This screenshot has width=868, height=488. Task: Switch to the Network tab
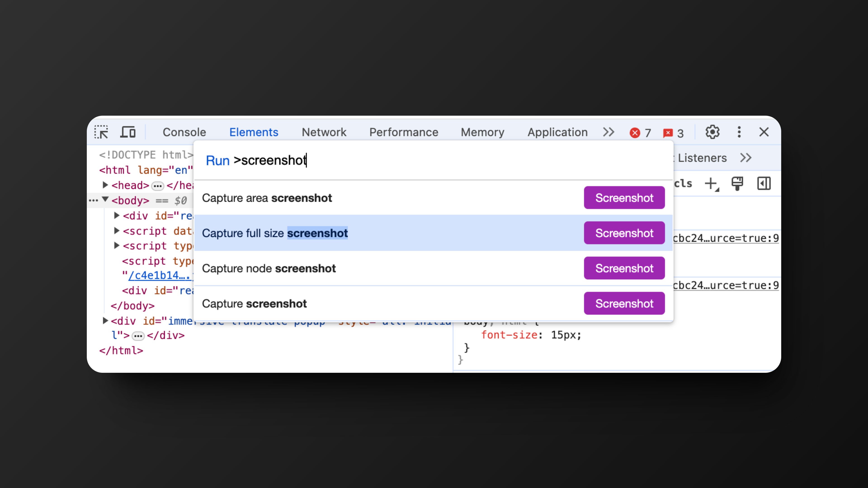(324, 132)
